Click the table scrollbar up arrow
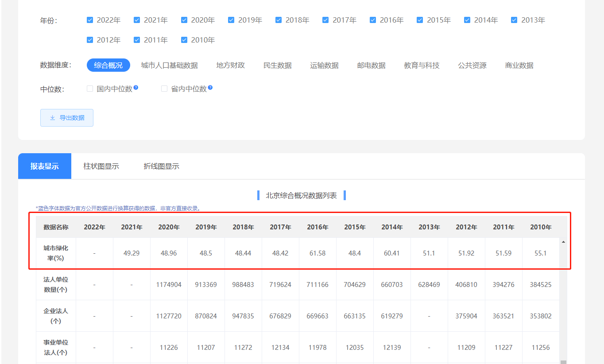Screen dimensions: 604x364 point(563,242)
